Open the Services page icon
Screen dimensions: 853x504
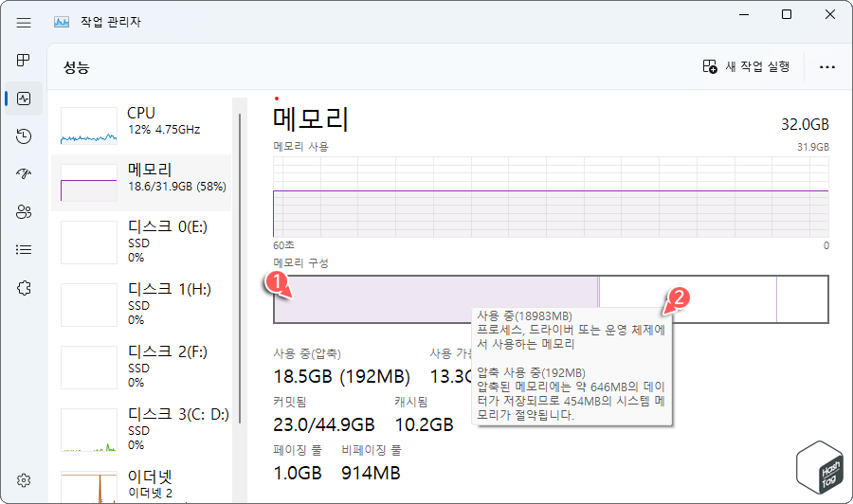24,288
